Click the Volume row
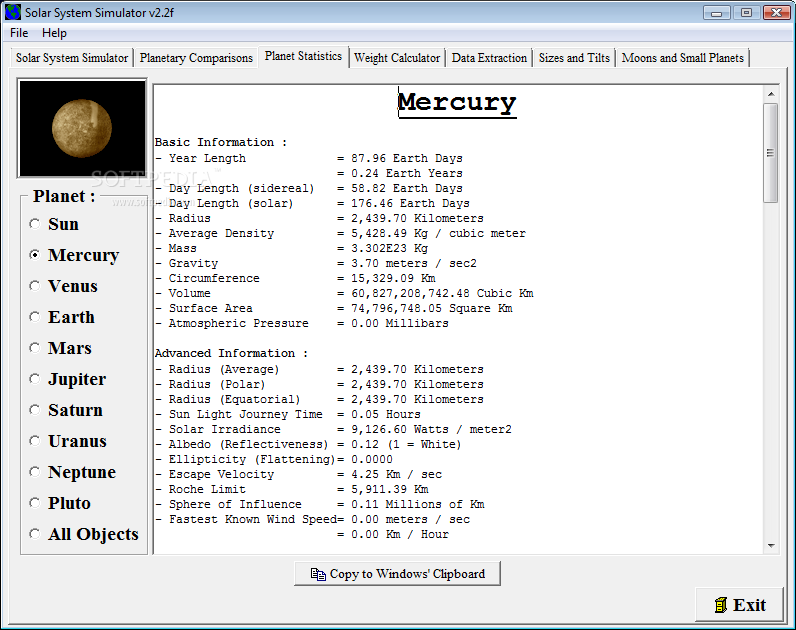 (344, 293)
